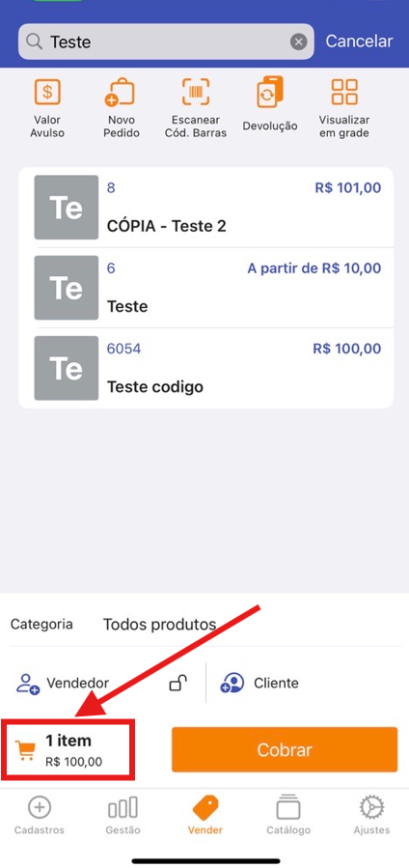
Task: Open Novo Pedido bag icon
Action: 120,93
